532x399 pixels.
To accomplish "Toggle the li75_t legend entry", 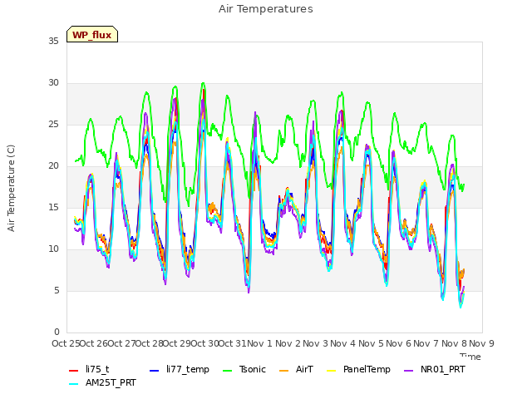I will tap(89, 369).
